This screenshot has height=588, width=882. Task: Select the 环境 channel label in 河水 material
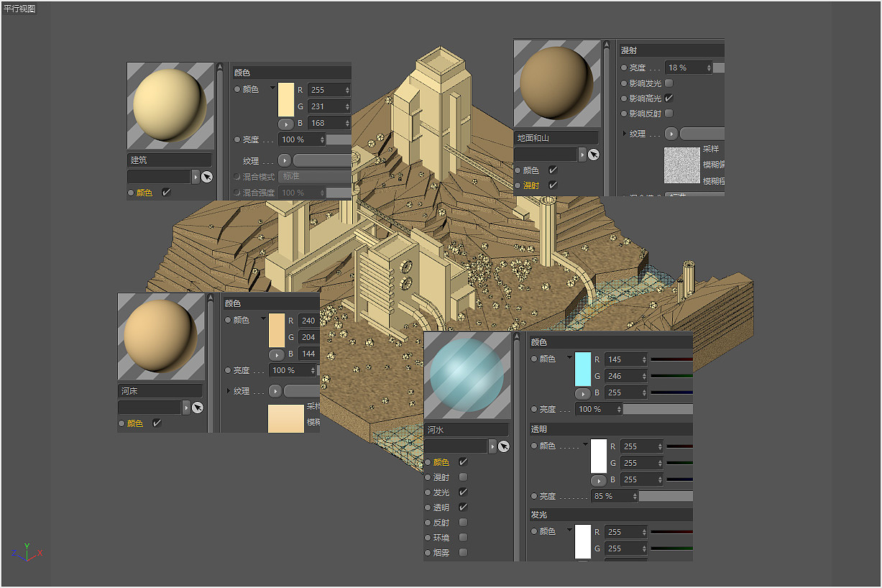pos(441,538)
